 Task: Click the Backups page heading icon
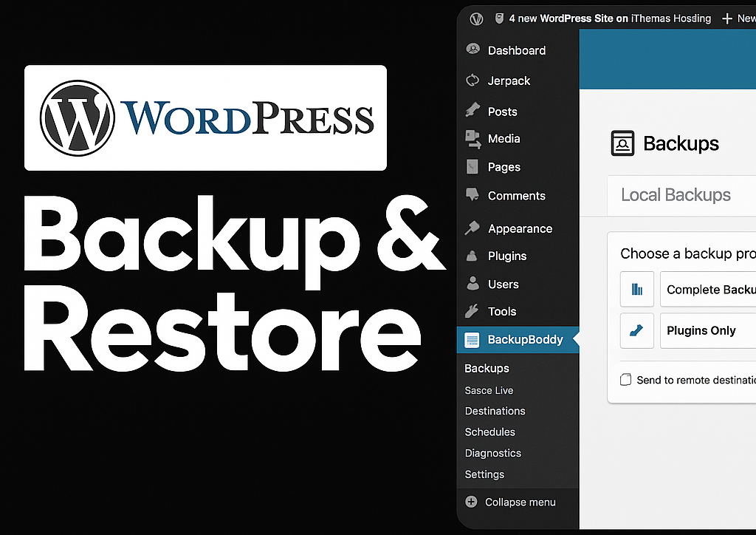(622, 143)
